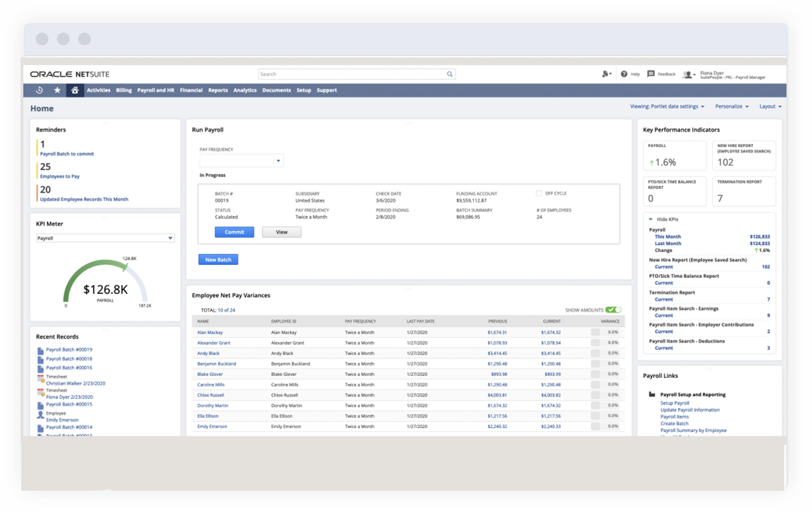Open the Create New quick-add icon

pos(604,74)
